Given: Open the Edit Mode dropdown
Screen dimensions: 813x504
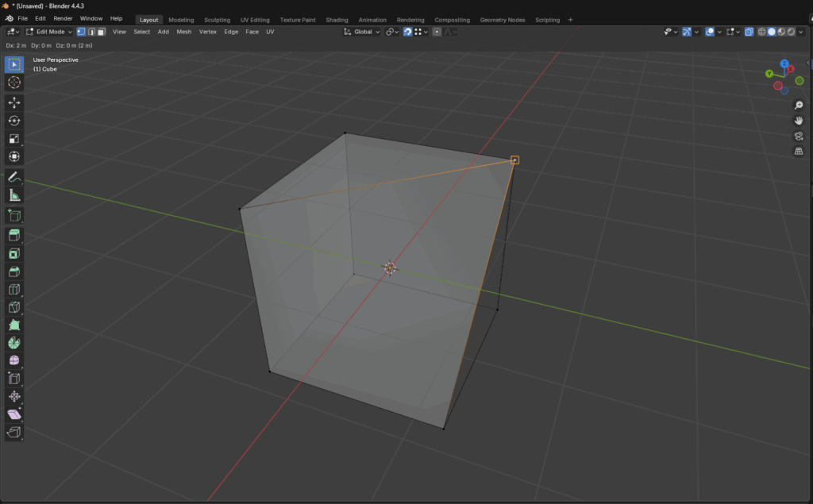Looking at the screenshot, I should tap(49, 32).
